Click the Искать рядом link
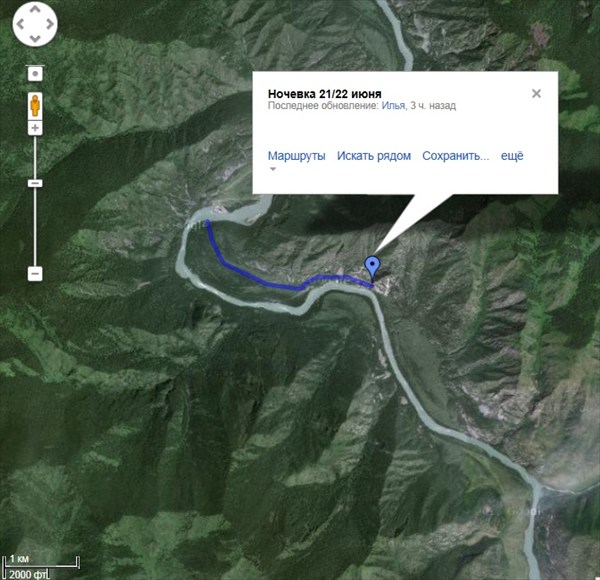The image size is (600, 580). [x=374, y=156]
